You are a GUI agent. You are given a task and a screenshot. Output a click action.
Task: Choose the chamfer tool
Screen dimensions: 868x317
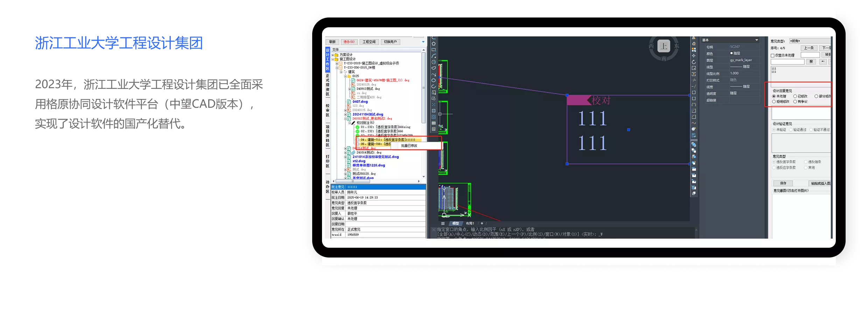click(694, 111)
